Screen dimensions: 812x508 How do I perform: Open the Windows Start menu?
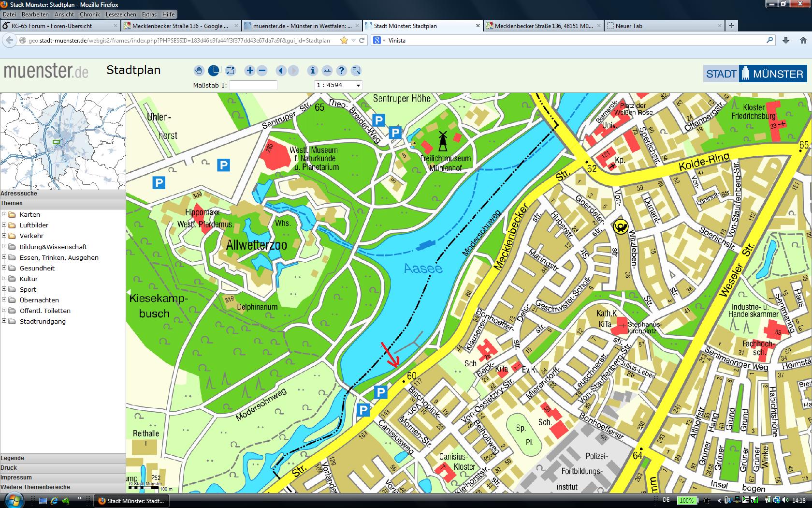[12, 500]
